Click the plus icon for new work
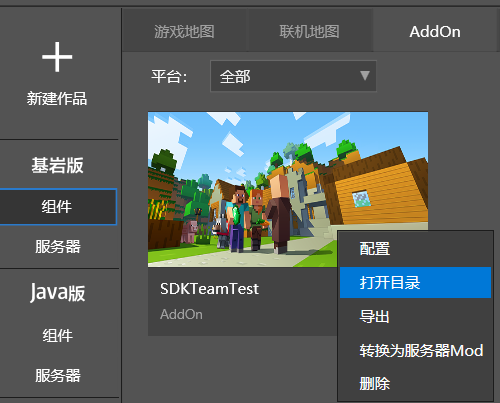500x403 pixels. 57,57
